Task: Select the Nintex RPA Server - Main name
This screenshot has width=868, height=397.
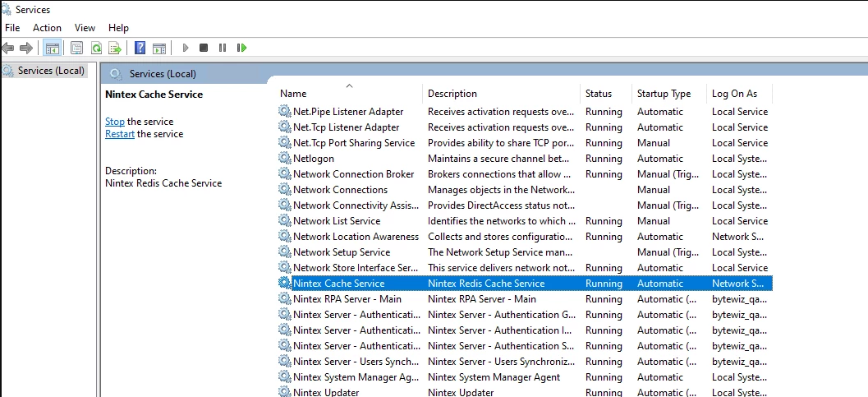Action: tap(347, 299)
